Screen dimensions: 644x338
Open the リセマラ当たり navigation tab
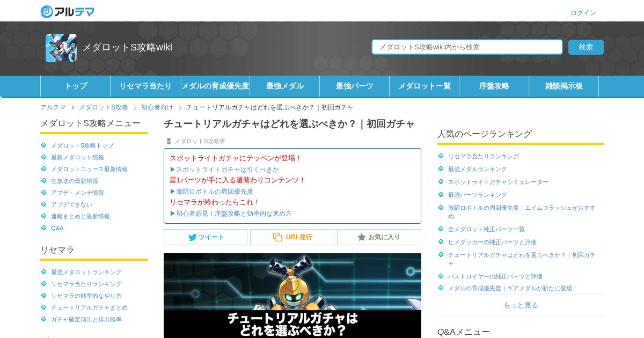145,86
